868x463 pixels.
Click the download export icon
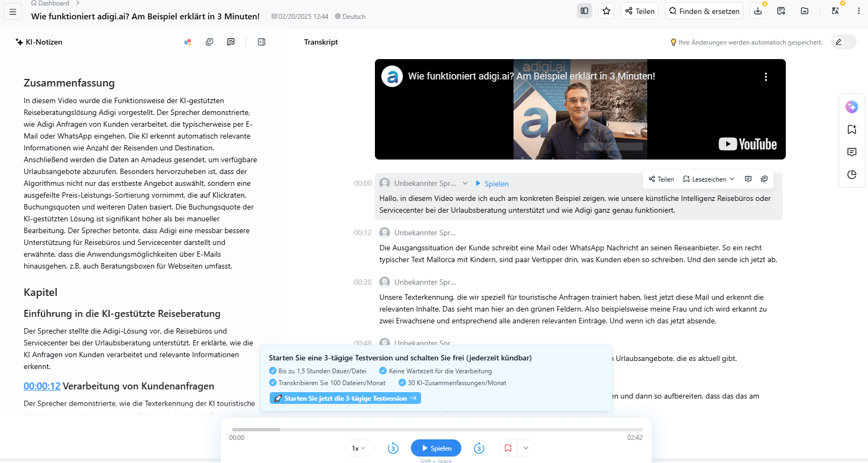[x=758, y=11]
